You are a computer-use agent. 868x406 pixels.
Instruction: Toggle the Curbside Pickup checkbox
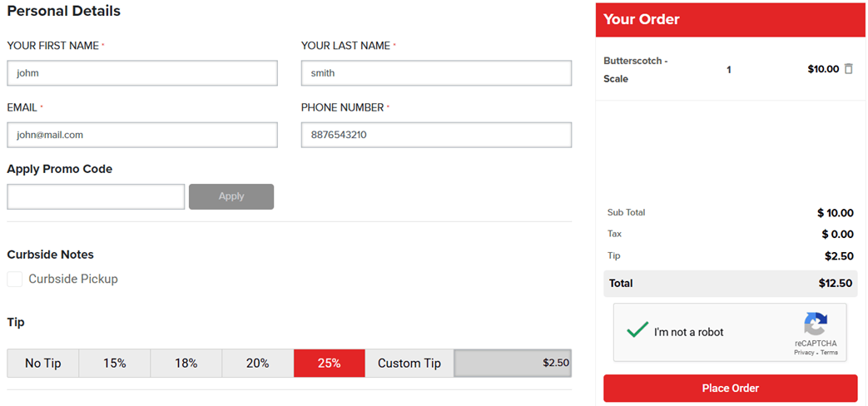tap(15, 280)
